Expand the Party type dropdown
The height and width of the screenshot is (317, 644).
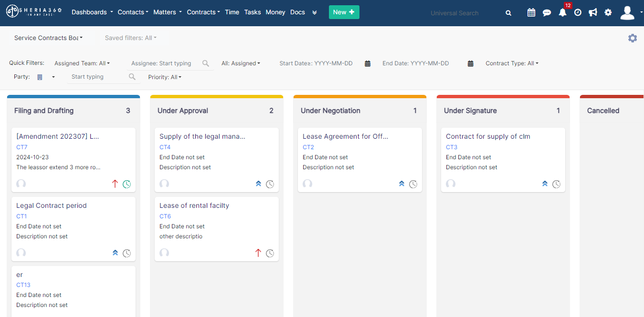tap(46, 77)
